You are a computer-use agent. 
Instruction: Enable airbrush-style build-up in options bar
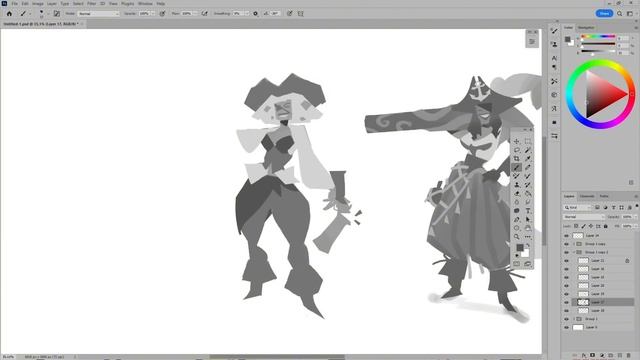204,13
